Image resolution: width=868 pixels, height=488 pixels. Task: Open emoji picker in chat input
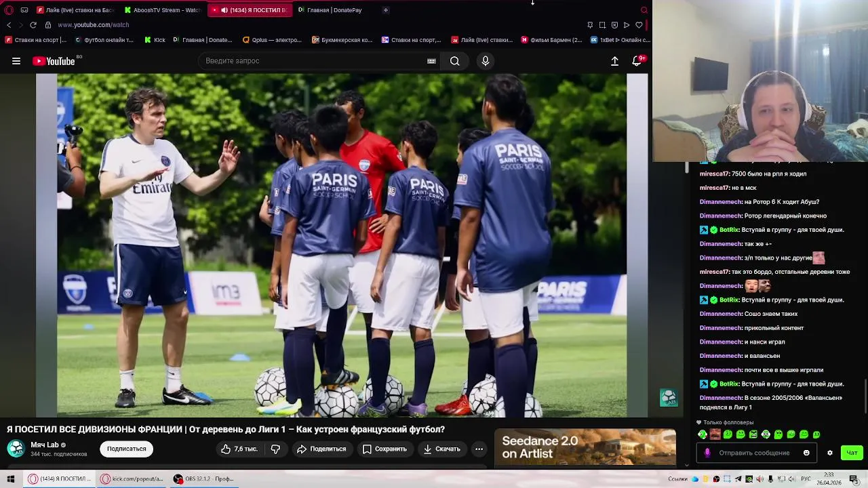pyautogui.click(x=806, y=453)
